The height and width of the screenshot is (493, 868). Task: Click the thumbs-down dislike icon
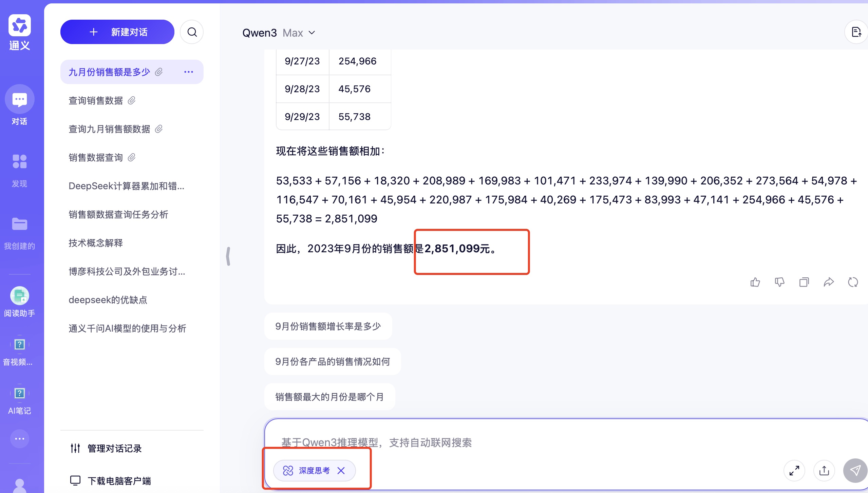click(779, 282)
